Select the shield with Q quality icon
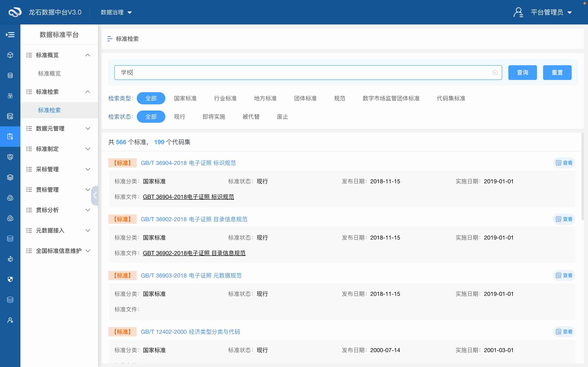588x367 pixels. click(x=10, y=157)
